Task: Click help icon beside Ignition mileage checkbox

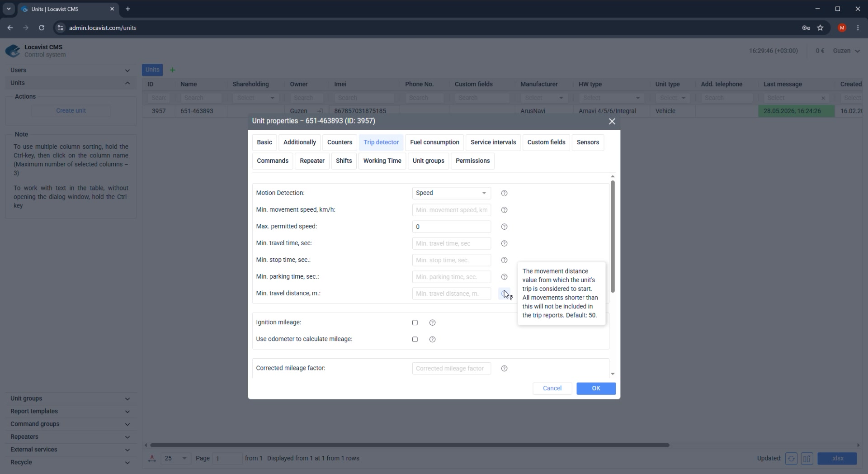Action: point(432,322)
